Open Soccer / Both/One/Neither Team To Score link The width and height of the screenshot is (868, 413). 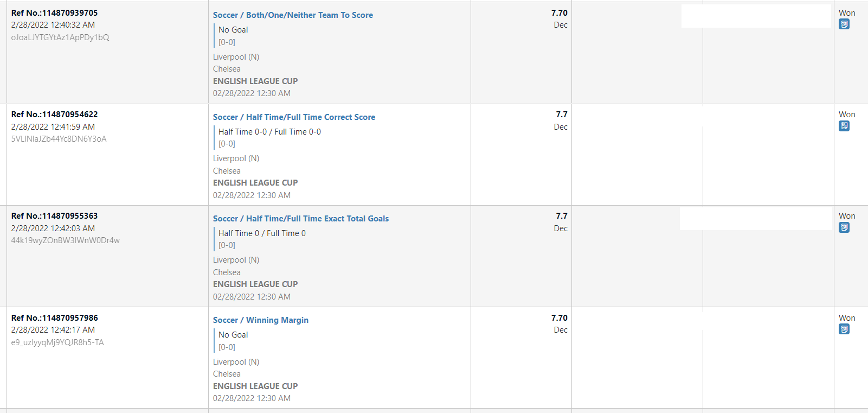click(293, 15)
